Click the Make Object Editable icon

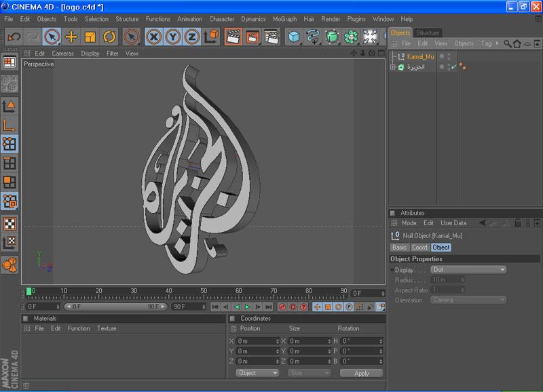pyautogui.click(x=10, y=83)
